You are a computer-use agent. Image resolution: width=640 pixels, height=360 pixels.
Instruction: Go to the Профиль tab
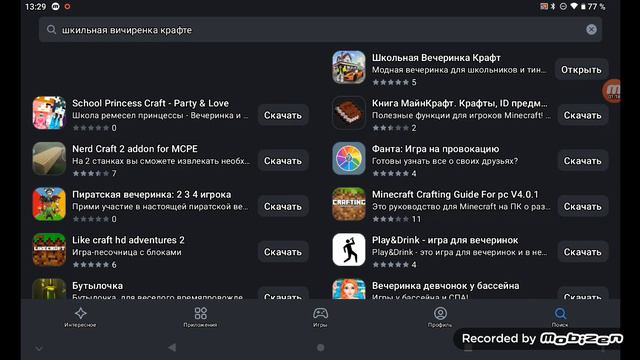(x=440, y=317)
